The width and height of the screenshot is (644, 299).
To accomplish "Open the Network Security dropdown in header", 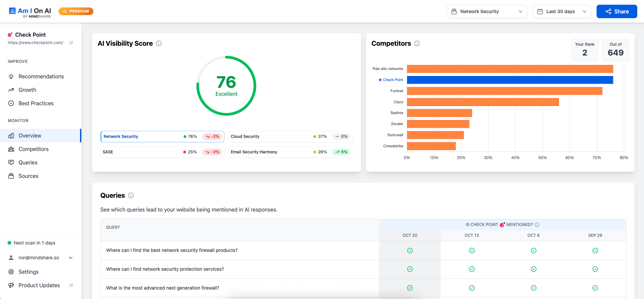I will [x=487, y=11].
